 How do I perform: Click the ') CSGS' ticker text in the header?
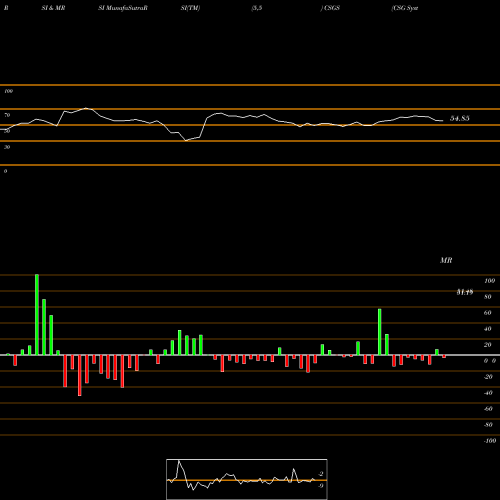click(330, 8)
